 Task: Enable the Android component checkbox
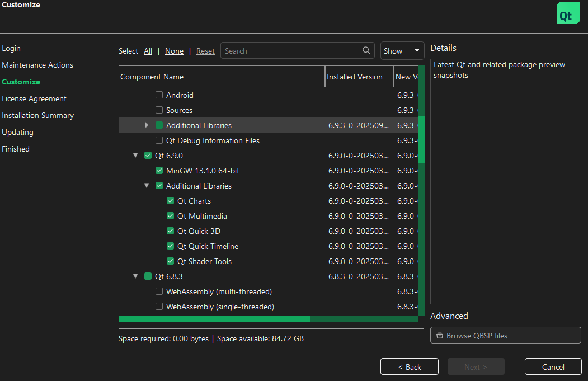[159, 95]
